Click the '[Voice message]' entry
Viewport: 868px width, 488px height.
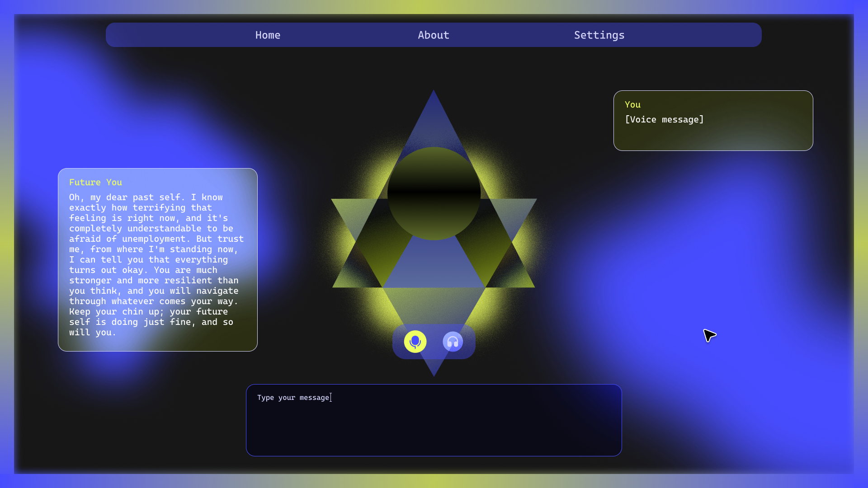[x=664, y=120]
